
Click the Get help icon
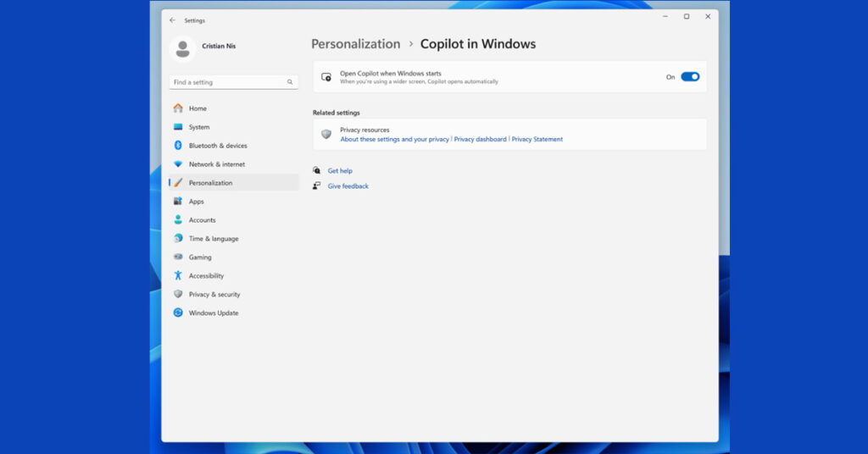pyautogui.click(x=316, y=170)
